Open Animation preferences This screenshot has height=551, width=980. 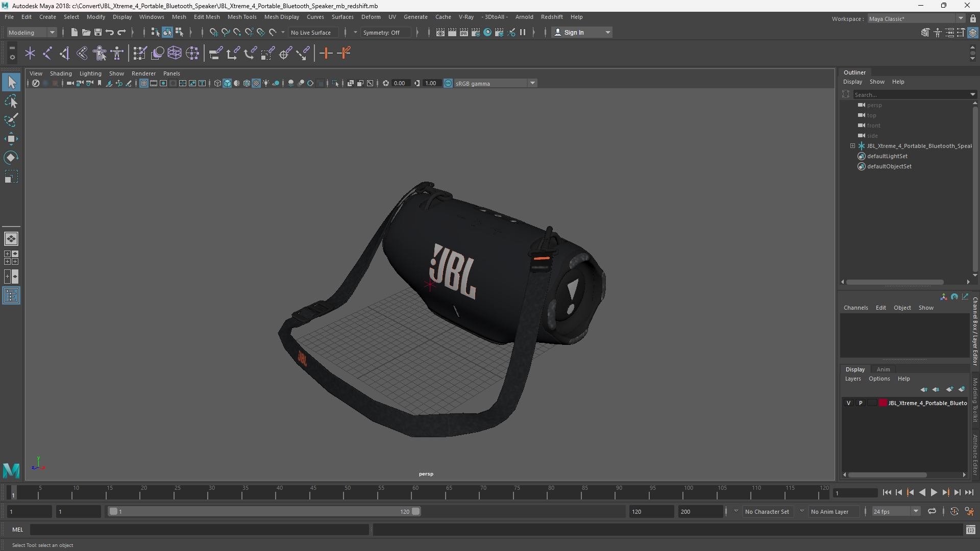pos(969,511)
